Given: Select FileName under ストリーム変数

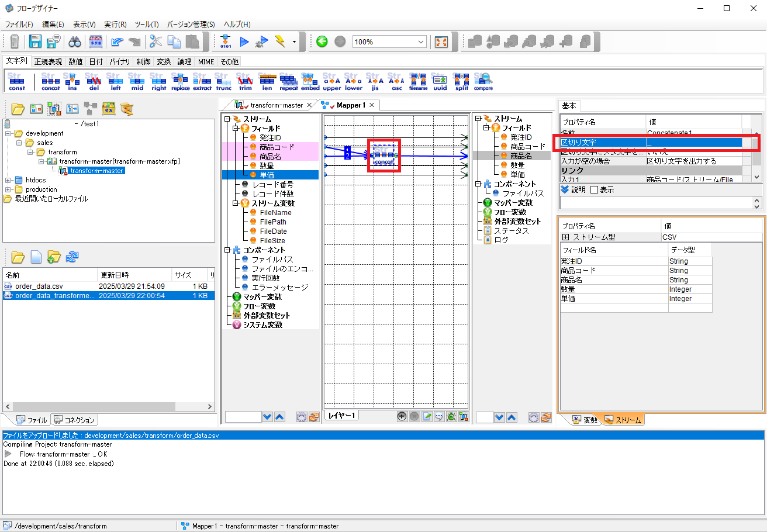Looking at the screenshot, I should coord(275,213).
